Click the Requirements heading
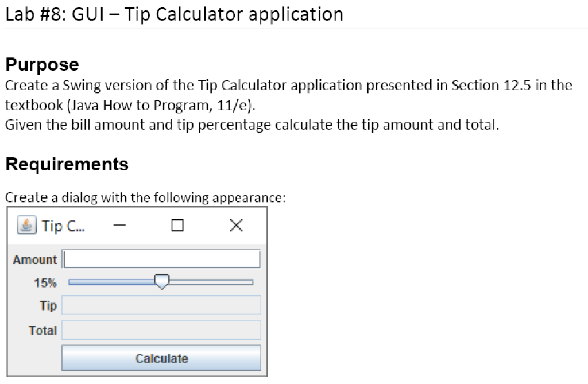 pos(68,164)
